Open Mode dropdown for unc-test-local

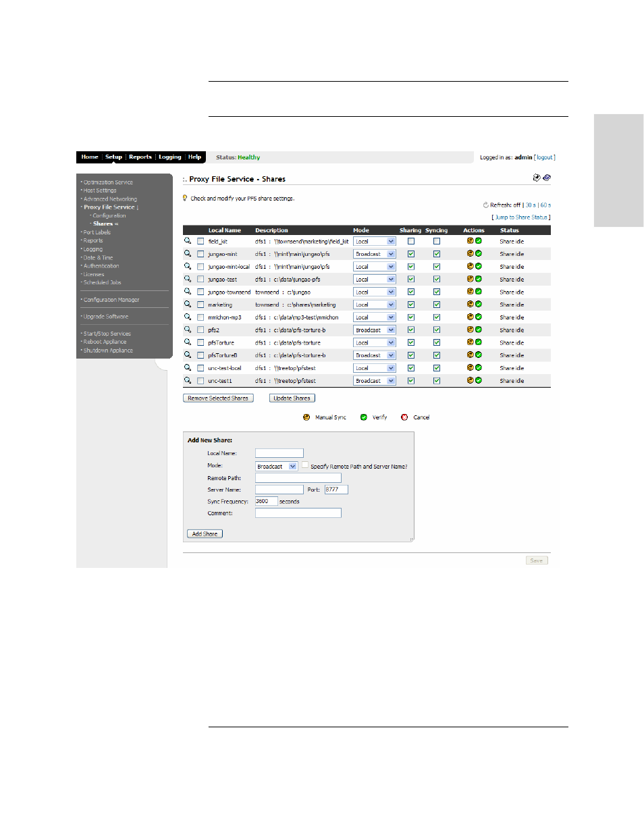(375, 368)
